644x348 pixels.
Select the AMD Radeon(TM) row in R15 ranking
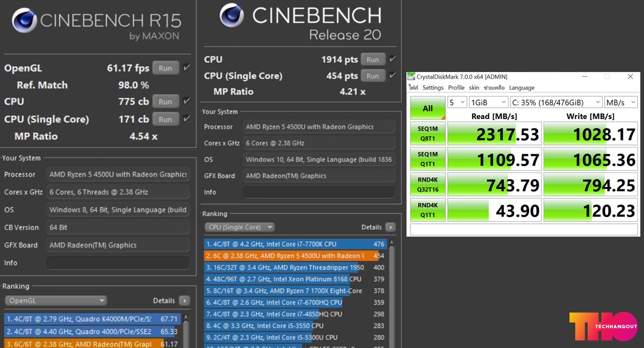pos(92,343)
